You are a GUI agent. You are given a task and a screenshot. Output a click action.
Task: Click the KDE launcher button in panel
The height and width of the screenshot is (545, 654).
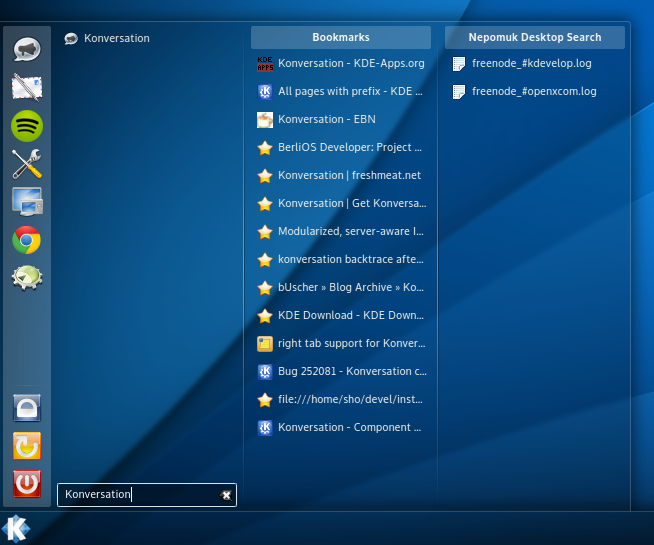pos(16,529)
